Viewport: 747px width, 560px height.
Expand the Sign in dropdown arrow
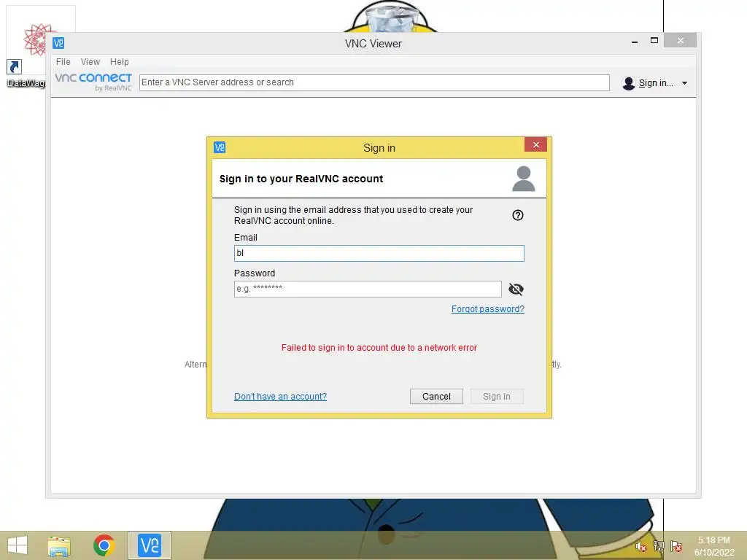684,83
